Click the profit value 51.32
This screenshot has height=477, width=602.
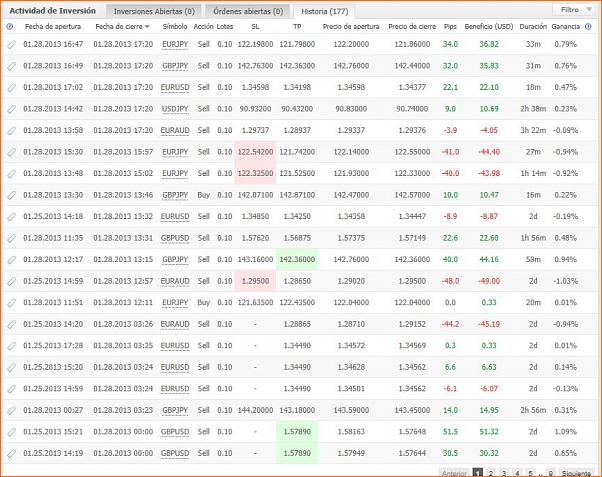click(489, 432)
